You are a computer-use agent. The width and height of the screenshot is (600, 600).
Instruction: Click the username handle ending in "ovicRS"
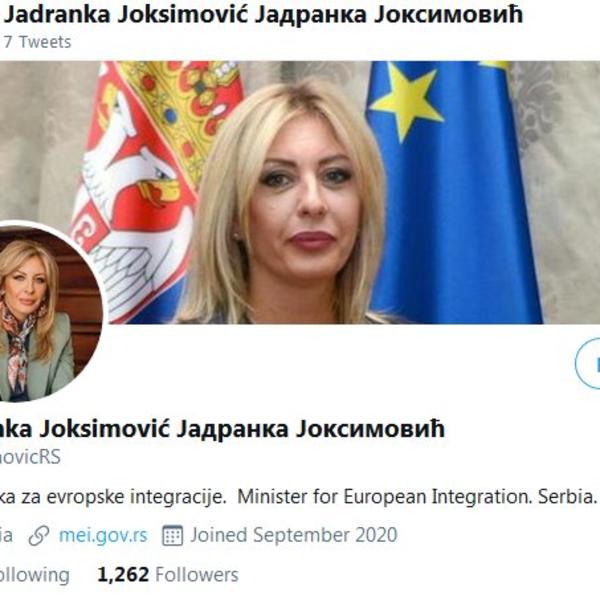click(x=30, y=457)
